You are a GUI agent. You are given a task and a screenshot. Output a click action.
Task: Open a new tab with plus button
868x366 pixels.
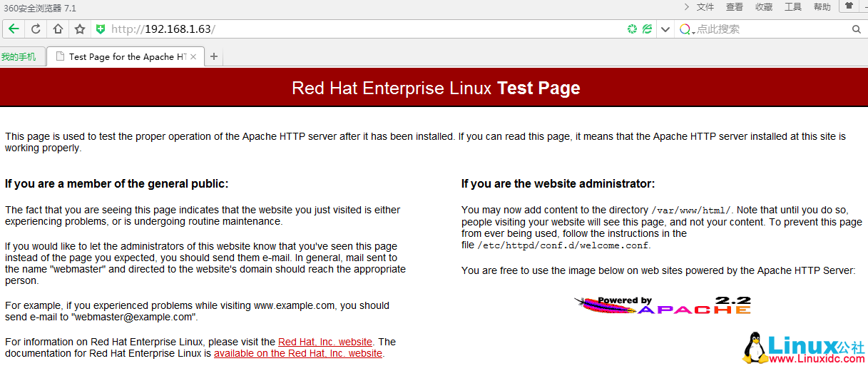[214, 57]
